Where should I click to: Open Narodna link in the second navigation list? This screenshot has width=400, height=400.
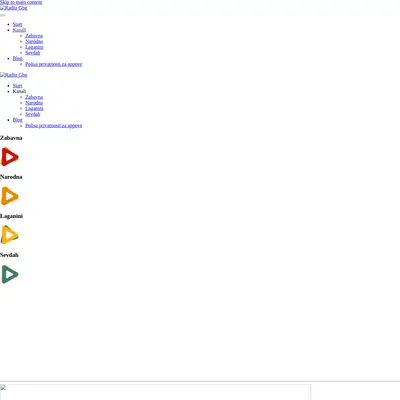34,103
